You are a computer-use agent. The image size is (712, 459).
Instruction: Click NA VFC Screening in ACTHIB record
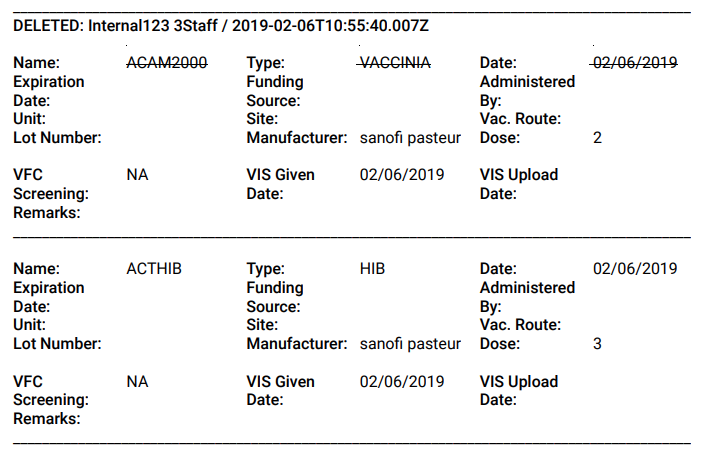click(x=137, y=381)
